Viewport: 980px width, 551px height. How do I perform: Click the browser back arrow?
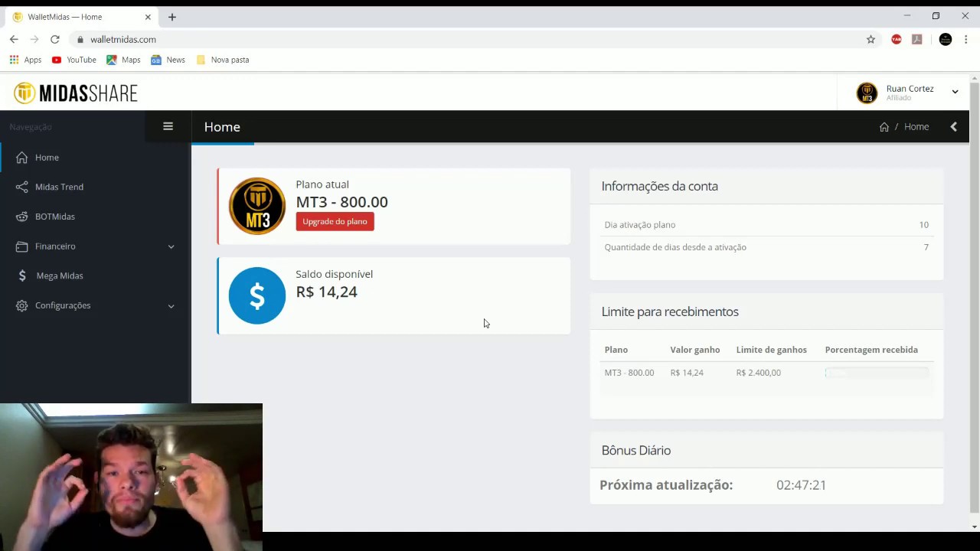(14, 39)
